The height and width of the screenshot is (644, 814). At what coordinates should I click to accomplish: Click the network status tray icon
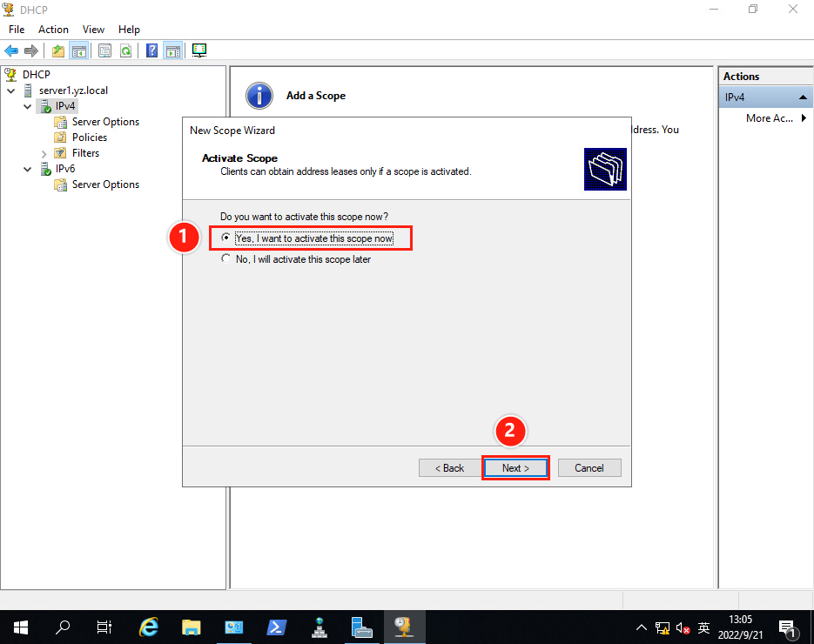click(x=662, y=628)
